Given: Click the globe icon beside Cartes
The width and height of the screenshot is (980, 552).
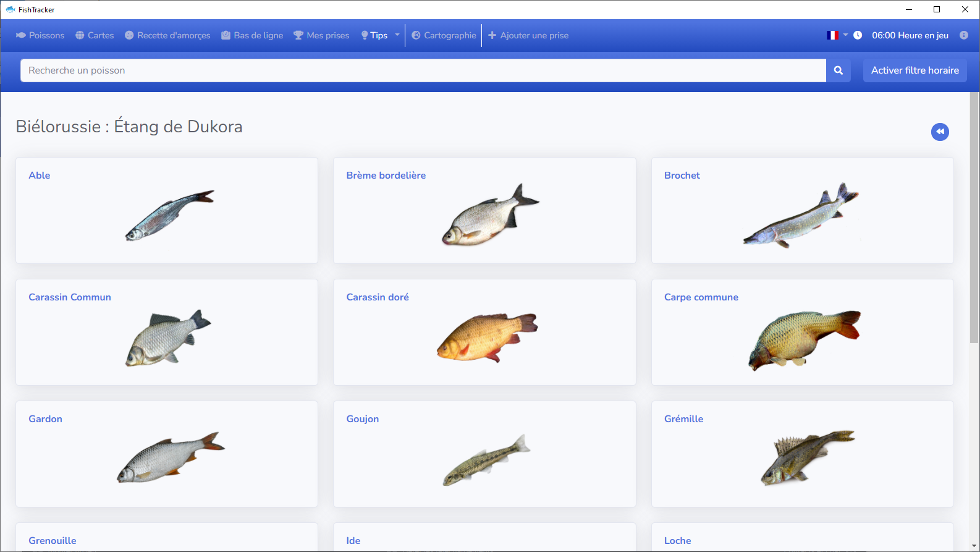Looking at the screenshot, I should click(80, 35).
